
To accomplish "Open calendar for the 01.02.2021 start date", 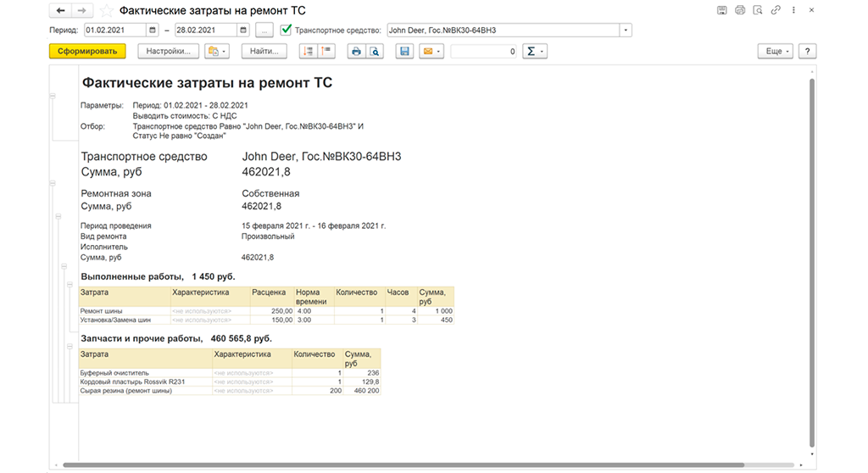I will point(153,31).
